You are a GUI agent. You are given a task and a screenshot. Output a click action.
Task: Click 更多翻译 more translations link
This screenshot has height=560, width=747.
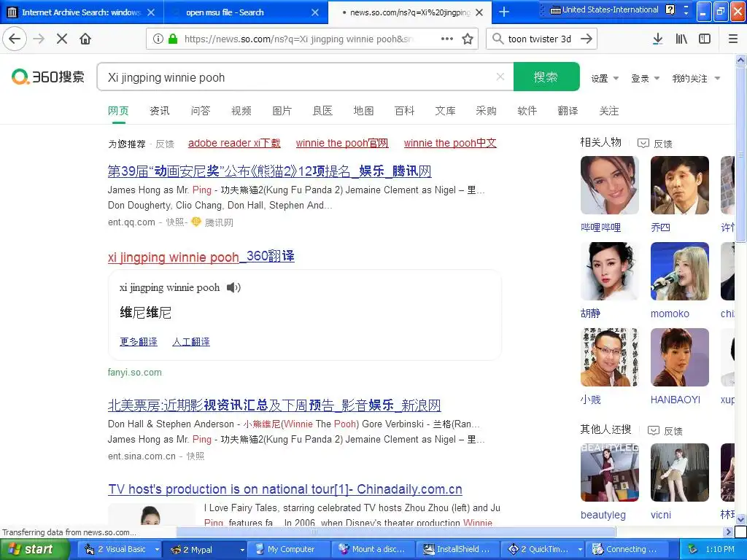click(x=138, y=342)
